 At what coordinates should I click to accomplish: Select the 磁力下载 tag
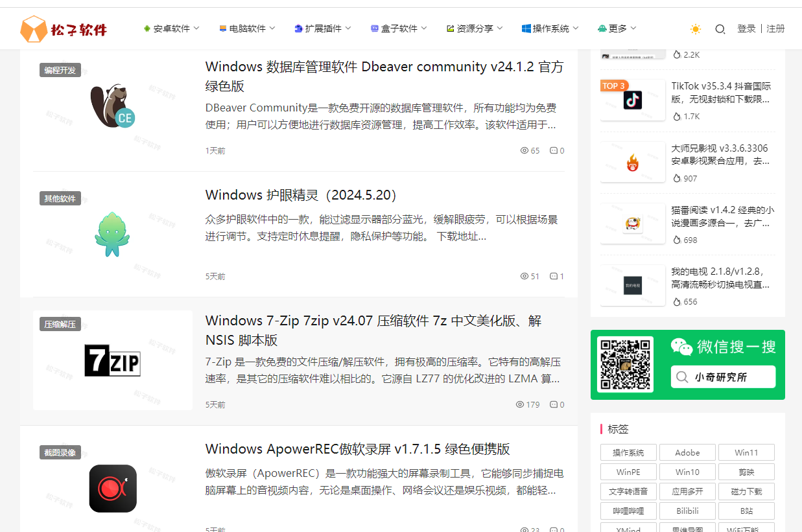click(x=746, y=491)
